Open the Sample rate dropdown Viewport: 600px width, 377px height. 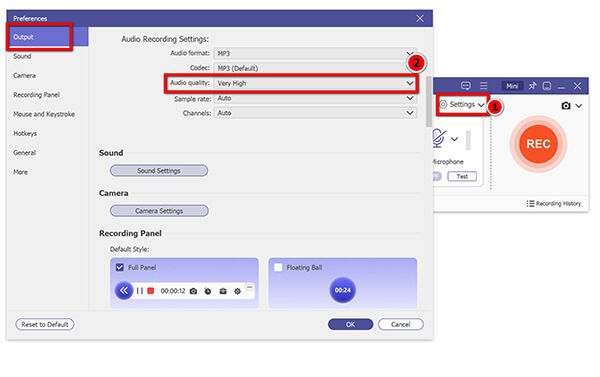315,98
